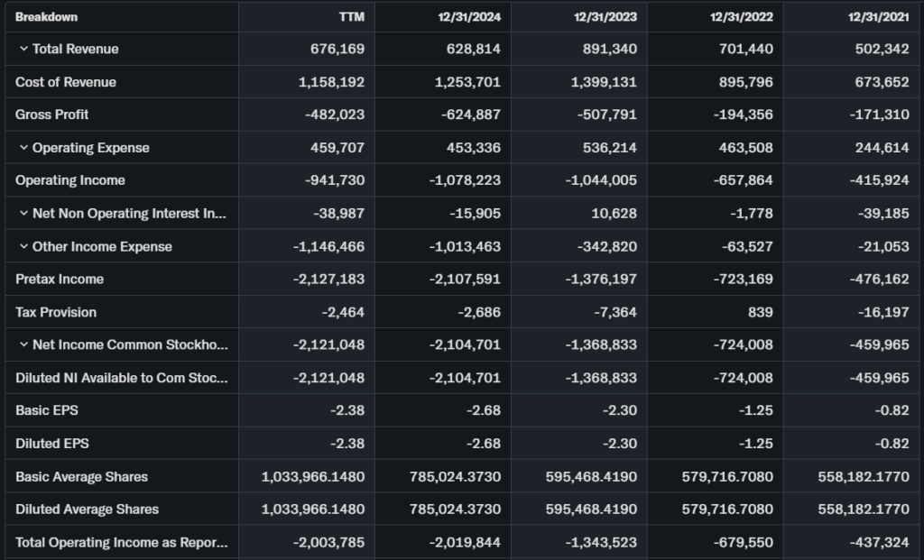Screen dimensions: 924x560
Task: Click the Pretax Income row label
Action: point(60,279)
